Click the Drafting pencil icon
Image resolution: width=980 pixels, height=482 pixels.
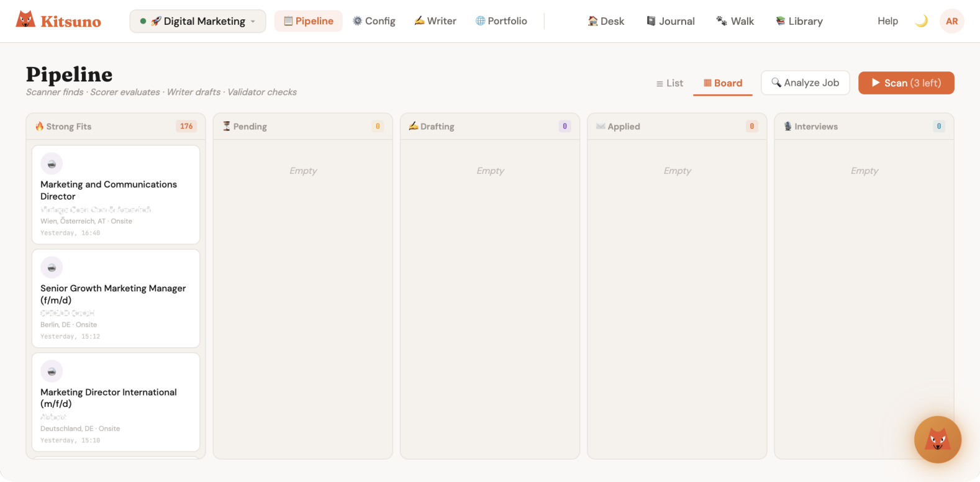[x=414, y=126]
